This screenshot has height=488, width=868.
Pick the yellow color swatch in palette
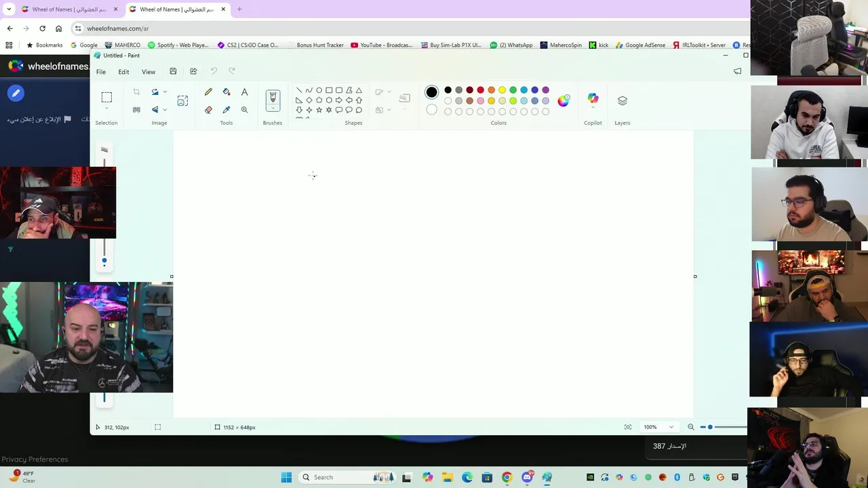(x=502, y=90)
